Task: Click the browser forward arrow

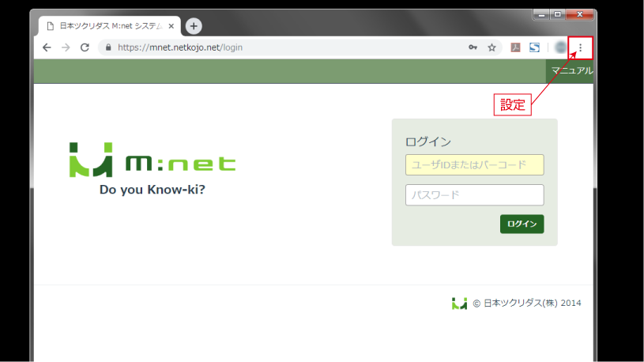Action: (x=66, y=47)
